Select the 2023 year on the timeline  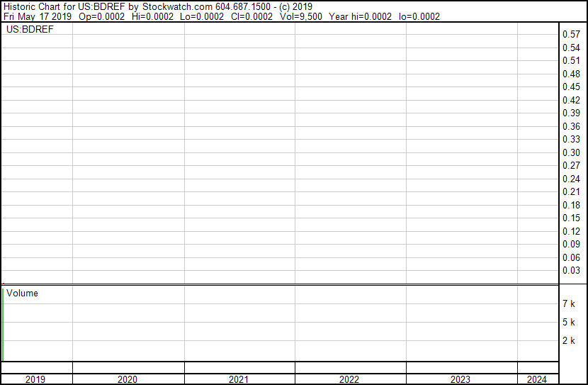460,379
